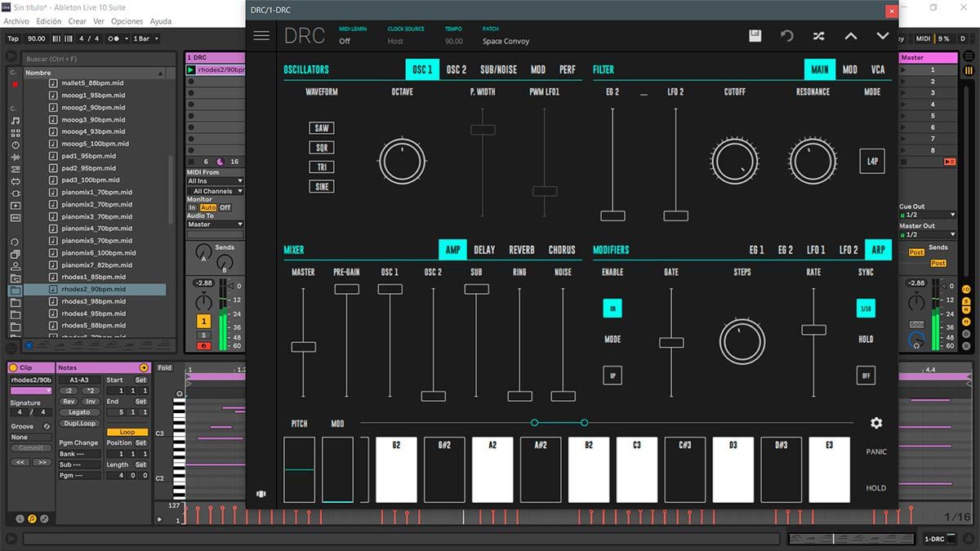This screenshot has height=551, width=980.
Task: Click the L4P filter mode button
Action: (x=872, y=162)
